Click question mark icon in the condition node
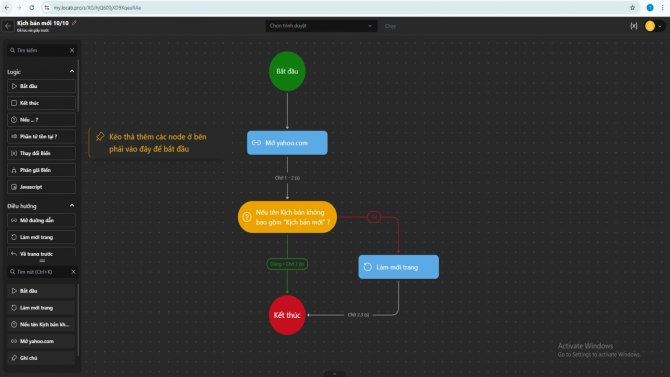The image size is (670, 377). click(x=247, y=217)
